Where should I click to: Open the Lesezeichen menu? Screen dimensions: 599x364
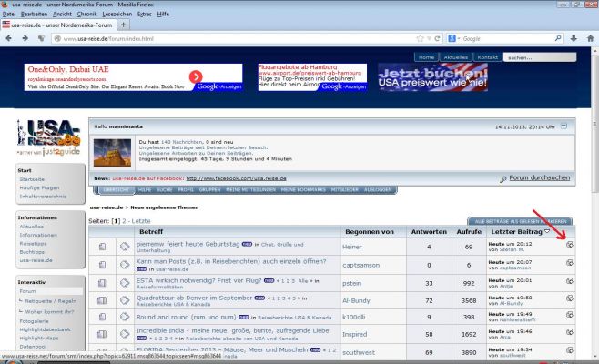coord(117,15)
